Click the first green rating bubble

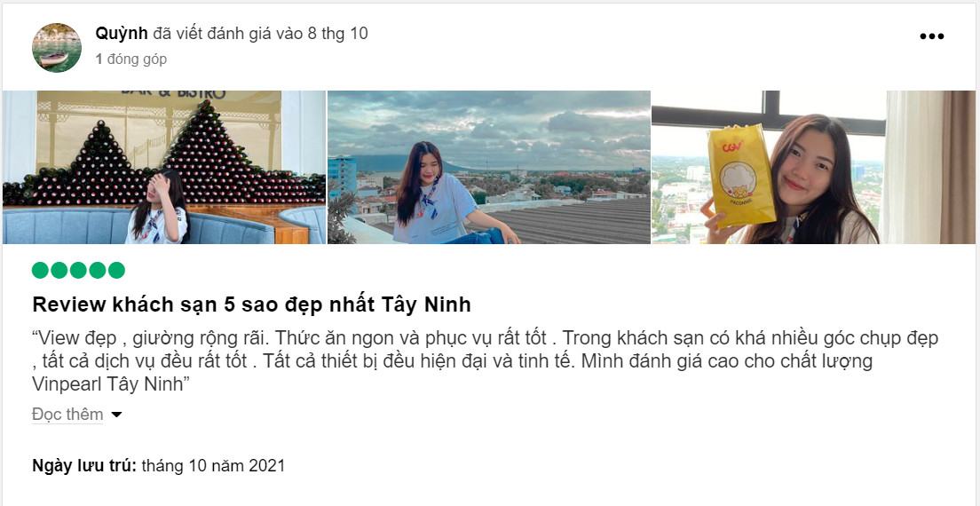41,271
